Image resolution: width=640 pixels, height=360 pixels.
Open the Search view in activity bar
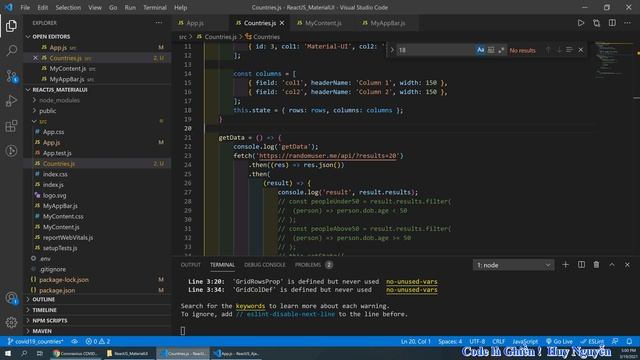tap(11, 51)
